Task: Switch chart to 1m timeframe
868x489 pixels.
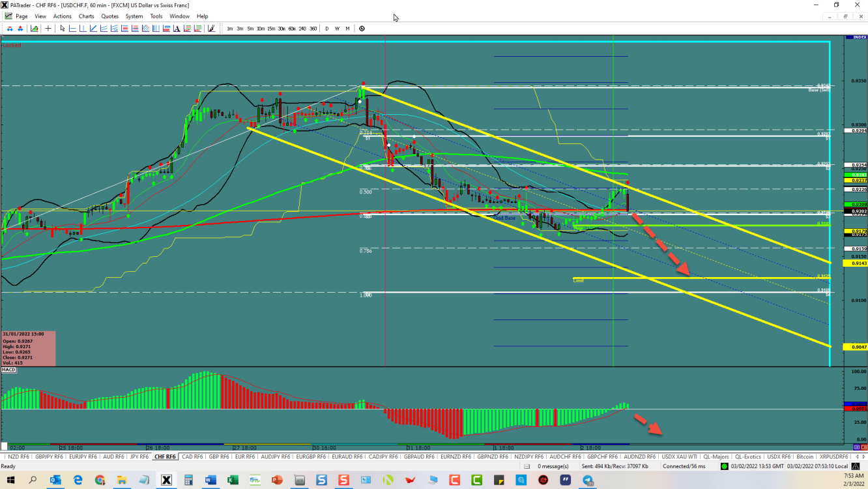Action: (x=230, y=29)
